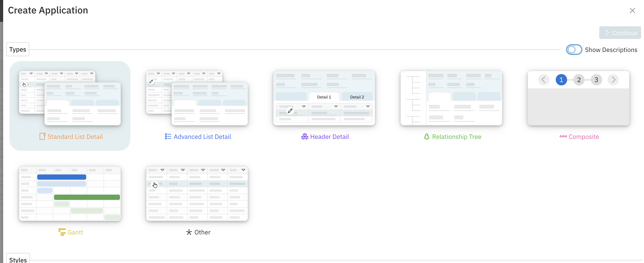Click the Create Application title
Viewport: 644px width, 263px height.
coord(48,10)
